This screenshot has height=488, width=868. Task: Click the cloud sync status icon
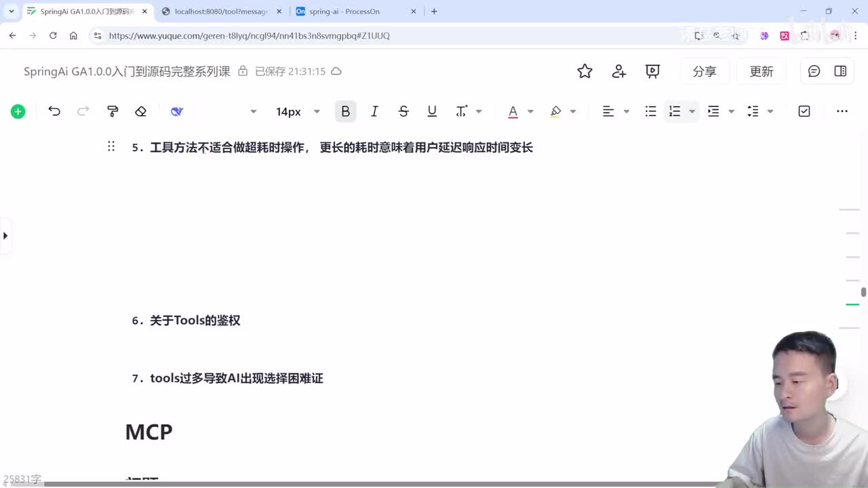[x=336, y=71]
